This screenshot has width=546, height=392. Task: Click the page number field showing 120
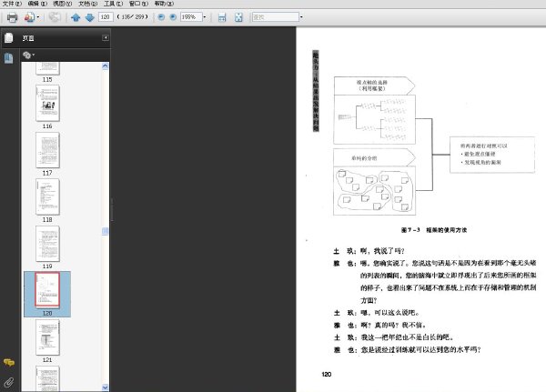click(106, 16)
